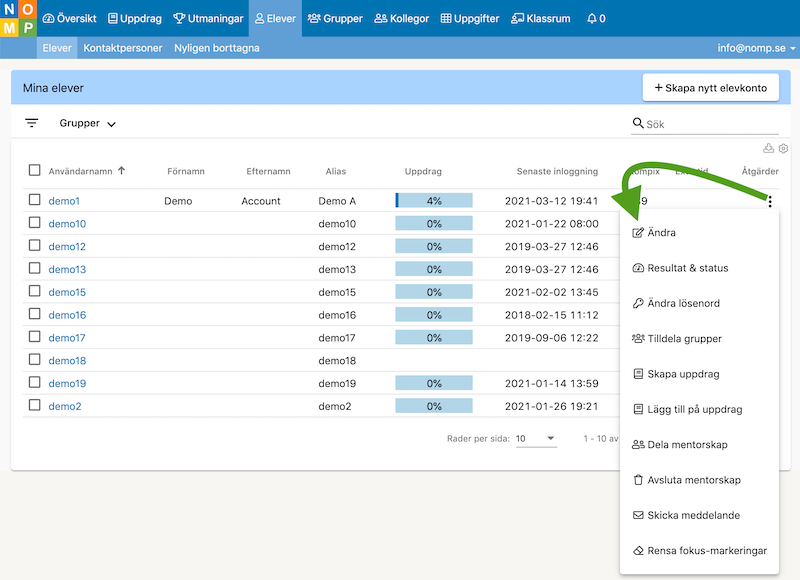
Task: Check the box next to demo17
Action: [35, 338]
